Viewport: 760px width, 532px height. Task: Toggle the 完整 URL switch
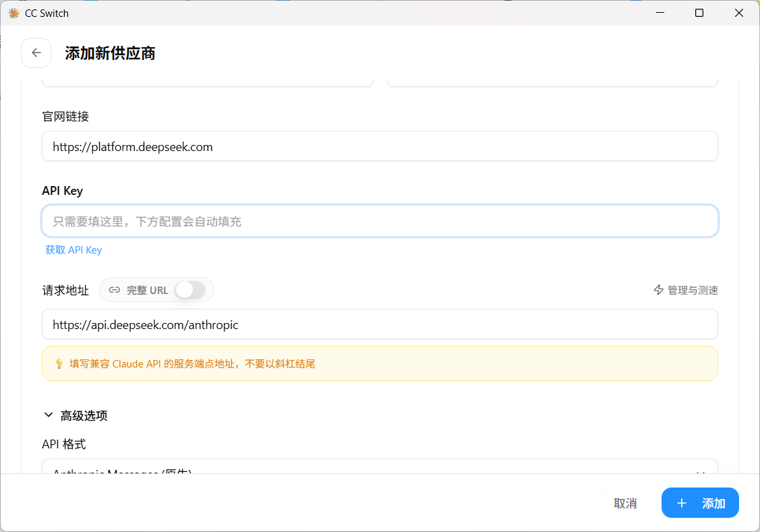click(190, 290)
